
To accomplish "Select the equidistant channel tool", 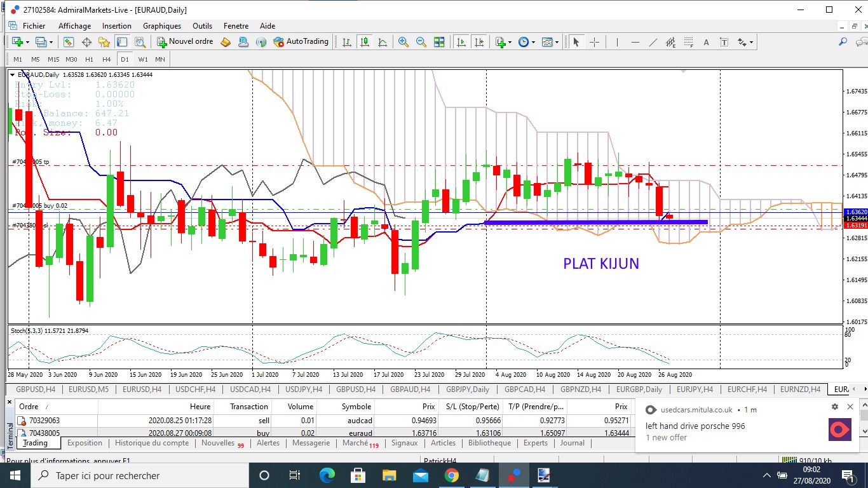I will tap(670, 42).
